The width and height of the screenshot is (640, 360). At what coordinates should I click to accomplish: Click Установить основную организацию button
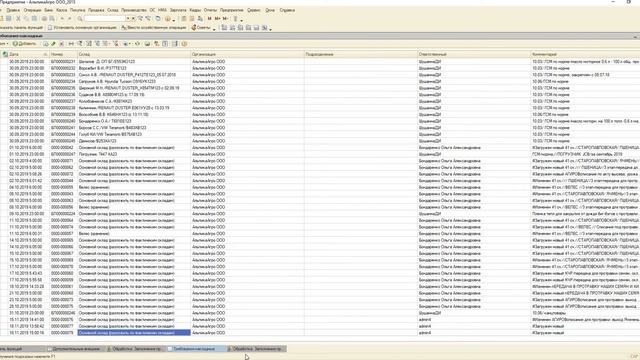(82, 28)
